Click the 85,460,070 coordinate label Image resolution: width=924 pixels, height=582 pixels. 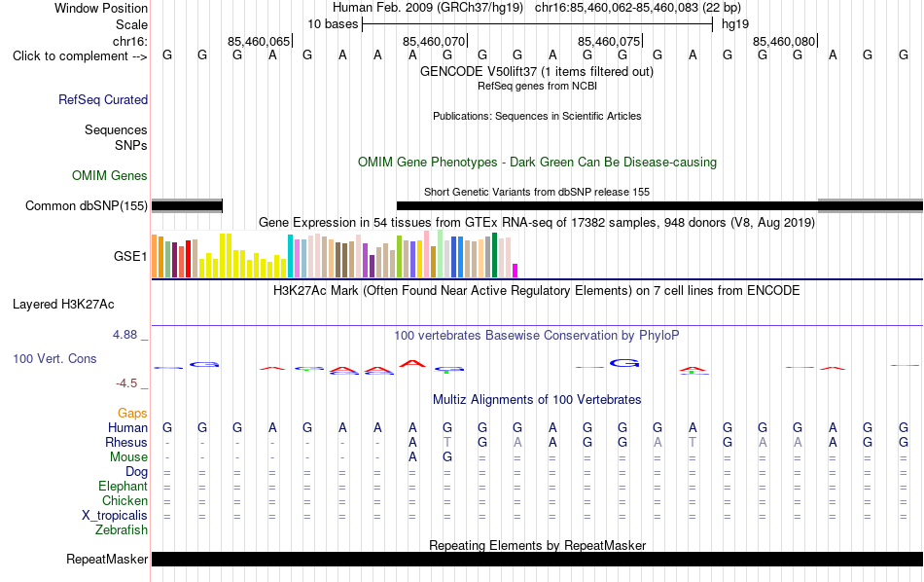[x=434, y=41]
